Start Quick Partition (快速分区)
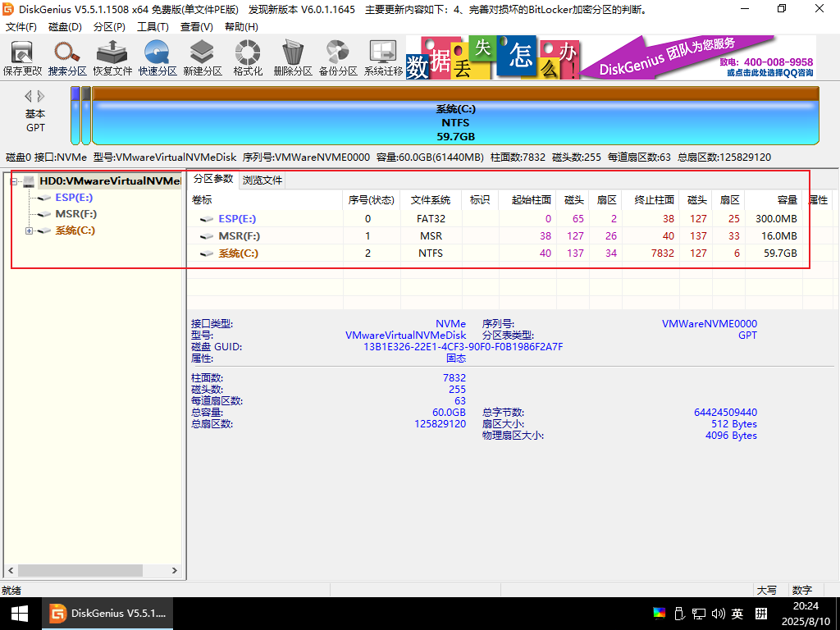840x630 pixels. [x=157, y=58]
